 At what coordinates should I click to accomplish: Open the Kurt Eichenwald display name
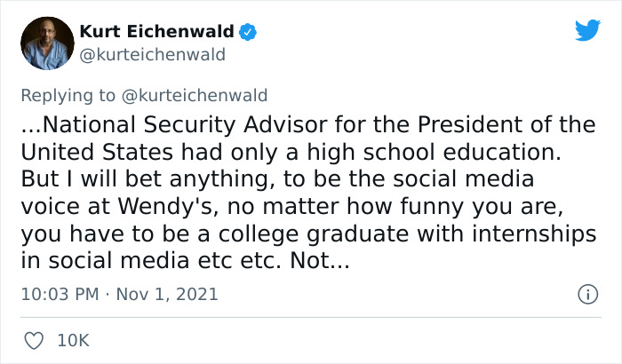point(156,32)
